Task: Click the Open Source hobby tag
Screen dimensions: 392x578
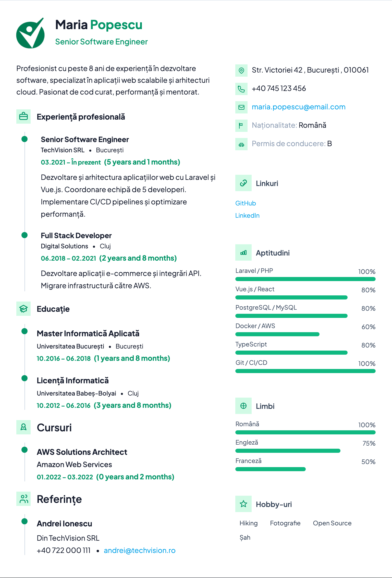Action: coord(332,523)
